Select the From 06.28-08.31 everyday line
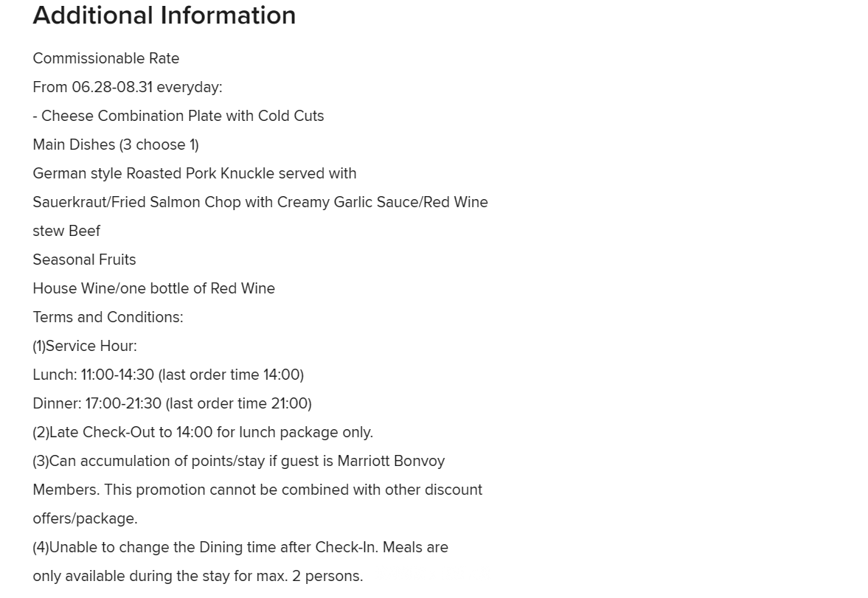 (x=128, y=87)
